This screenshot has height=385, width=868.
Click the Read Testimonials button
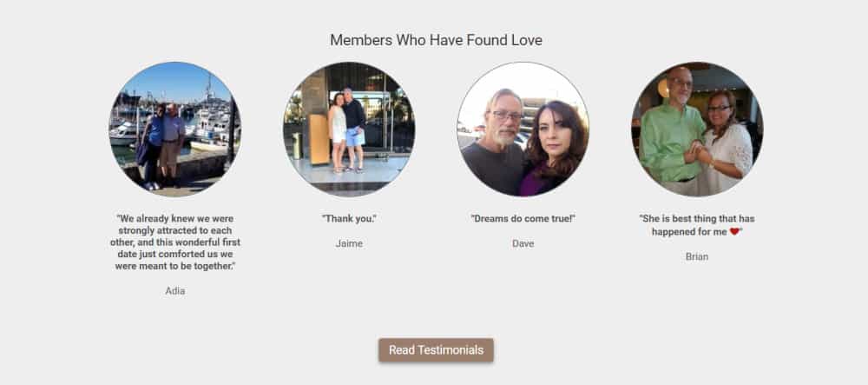coord(436,350)
